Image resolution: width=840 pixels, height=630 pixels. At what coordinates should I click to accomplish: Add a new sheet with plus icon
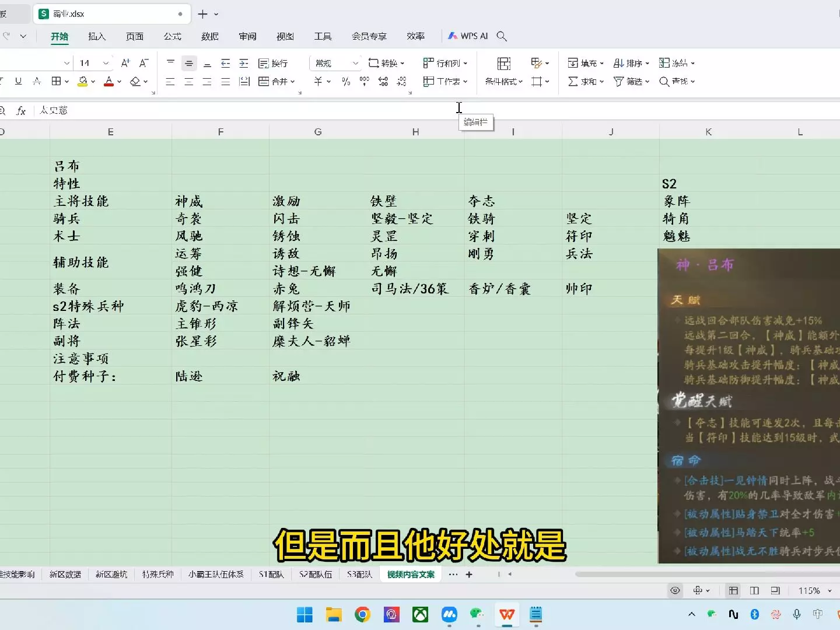pyautogui.click(x=469, y=575)
